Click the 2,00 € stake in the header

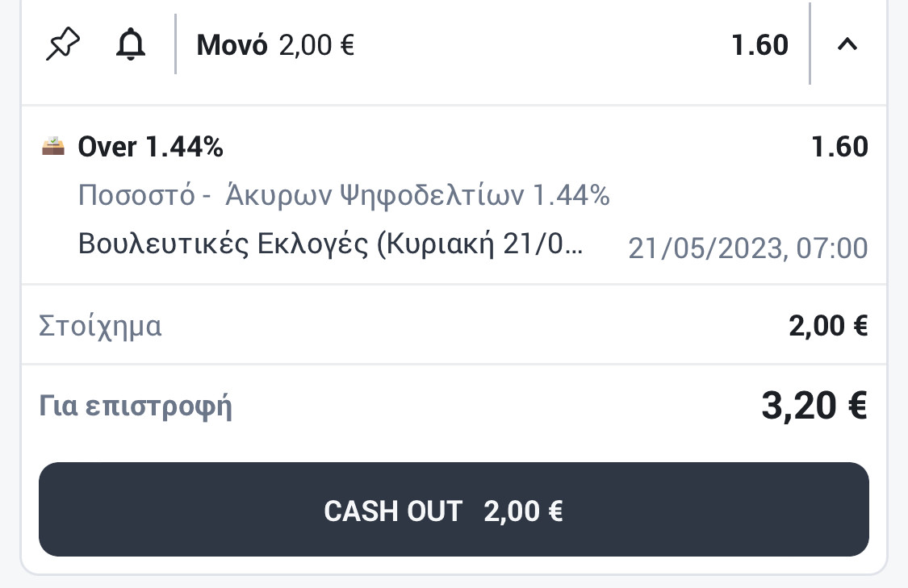[x=316, y=45]
